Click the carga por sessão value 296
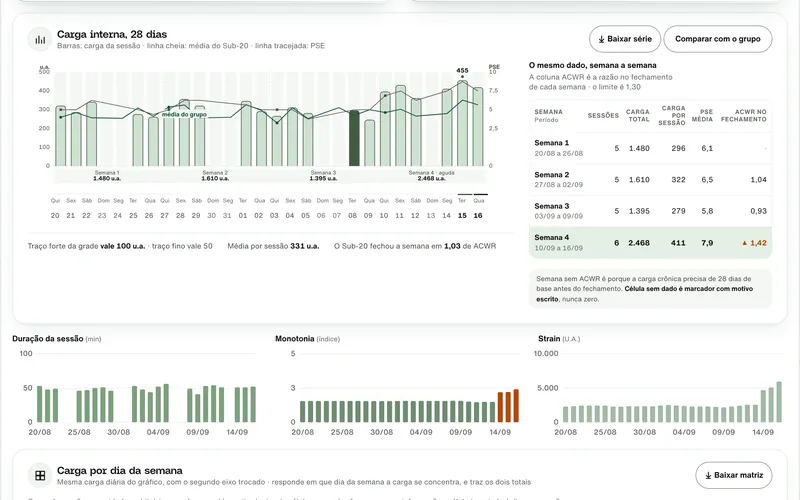This screenshot has height=500, width=800. pyautogui.click(x=678, y=148)
